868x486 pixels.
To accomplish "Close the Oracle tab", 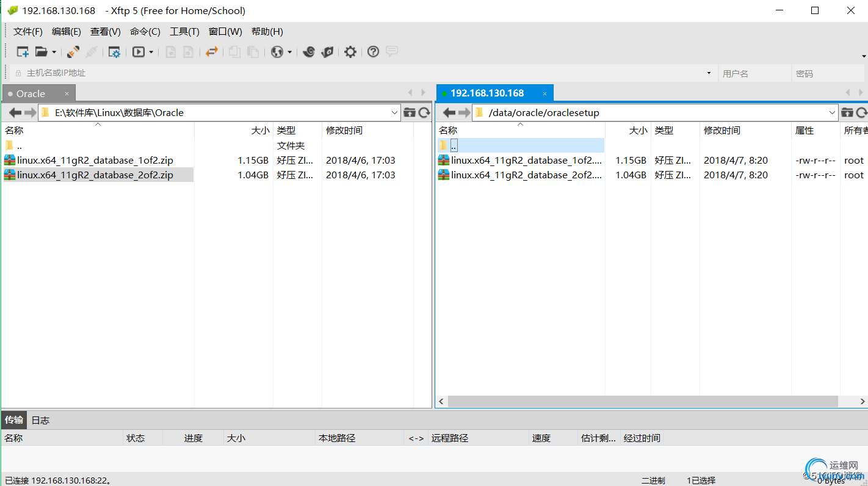I will coord(67,94).
